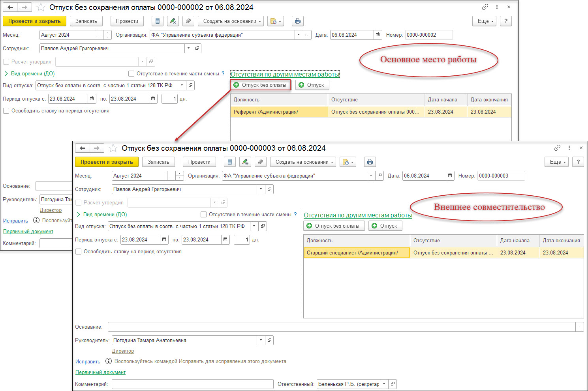Screen dimensions: 588x391
Task: Click the printer icon in the 0000-000003 toolbar
Action: pyautogui.click(x=370, y=162)
